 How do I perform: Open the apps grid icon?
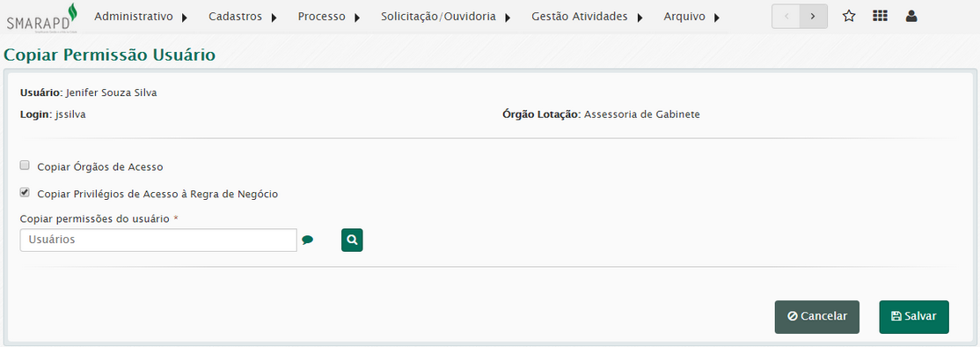880,16
